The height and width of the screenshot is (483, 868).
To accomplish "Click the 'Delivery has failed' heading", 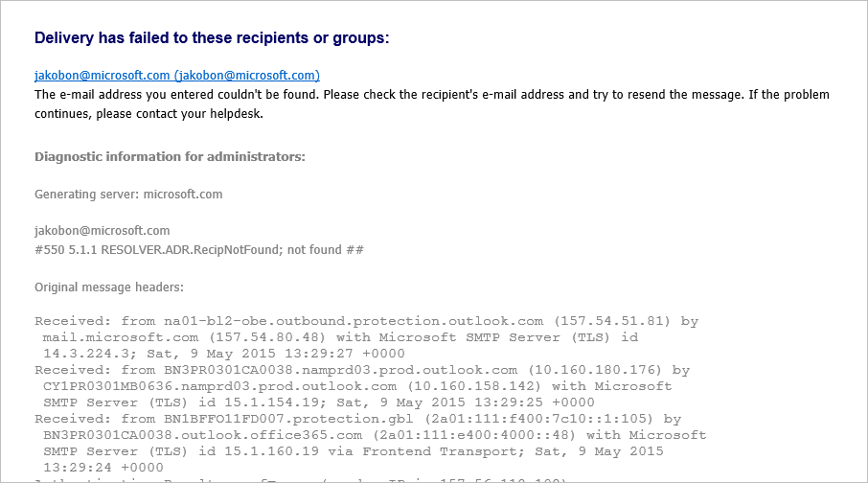I will point(212,37).
